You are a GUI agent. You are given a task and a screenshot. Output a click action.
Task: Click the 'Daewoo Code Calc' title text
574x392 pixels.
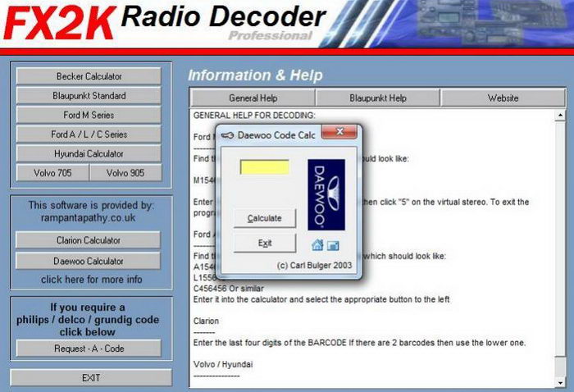tap(276, 135)
